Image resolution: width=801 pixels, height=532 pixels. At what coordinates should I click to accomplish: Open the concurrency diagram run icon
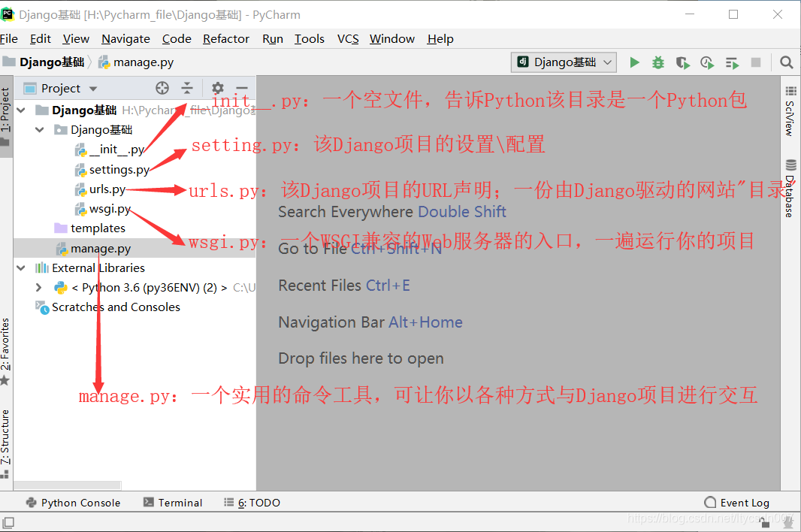click(x=732, y=62)
